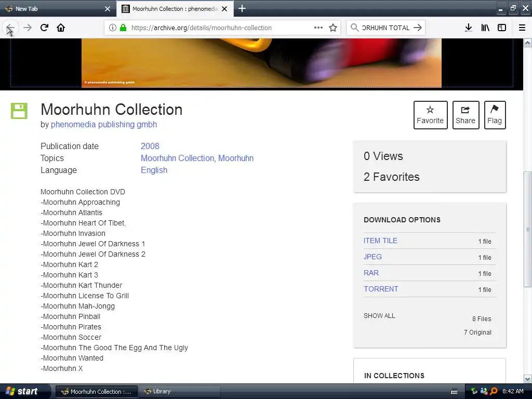532x399 pixels.
Task: Open the browser home page
Action: point(61,28)
